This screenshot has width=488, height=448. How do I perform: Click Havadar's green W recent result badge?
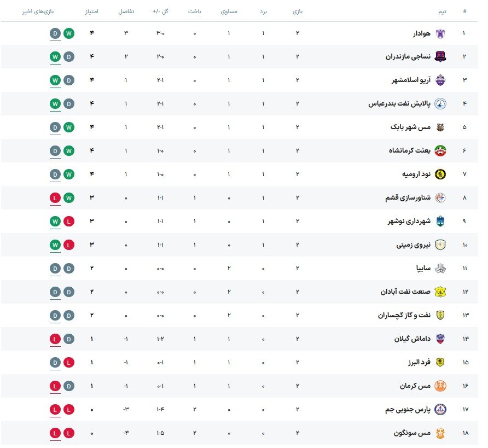coord(68,33)
